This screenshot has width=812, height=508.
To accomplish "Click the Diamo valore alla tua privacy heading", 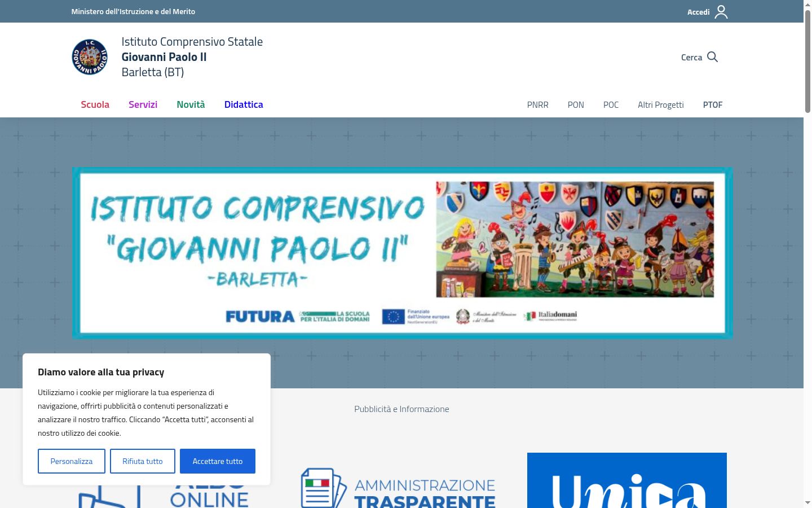I will pyautogui.click(x=101, y=372).
